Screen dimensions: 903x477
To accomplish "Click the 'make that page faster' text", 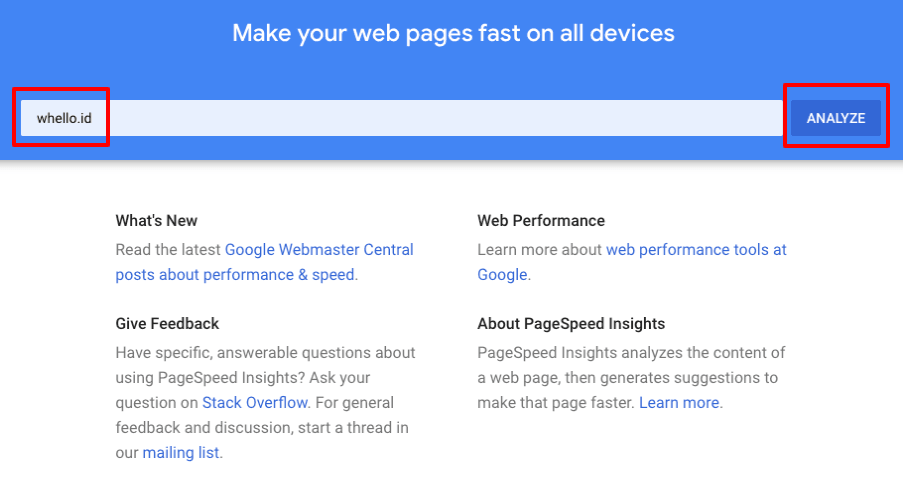I will point(555,403).
